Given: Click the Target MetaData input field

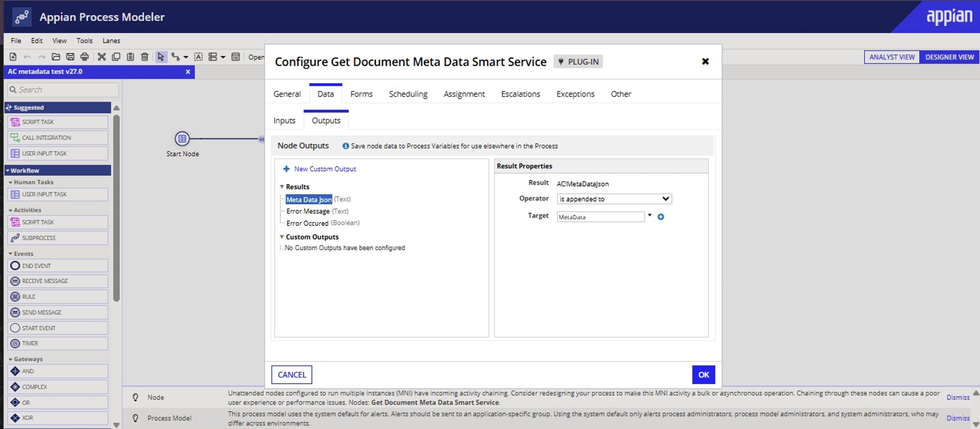Looking at the screenshot, I should click(x=600, y=217).
